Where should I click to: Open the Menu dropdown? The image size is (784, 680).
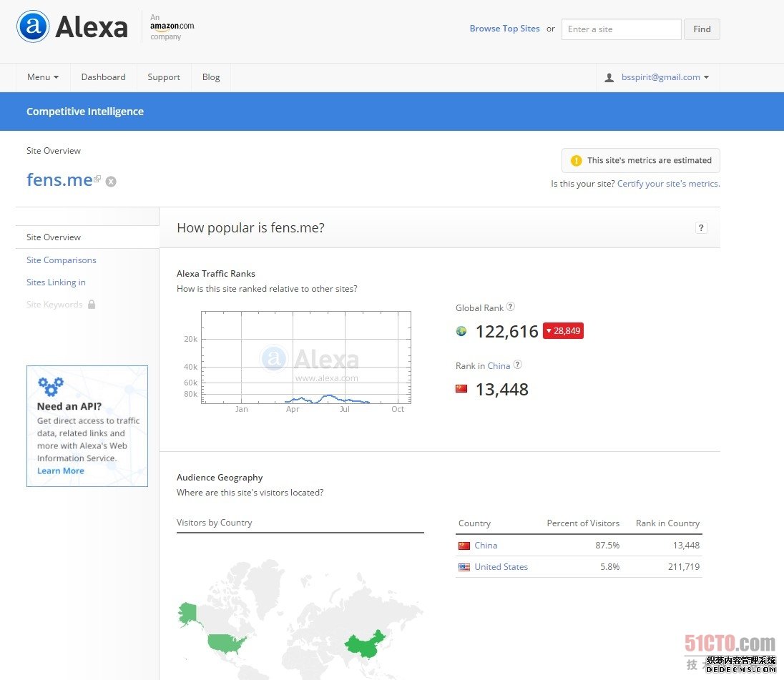coord(42,77)
